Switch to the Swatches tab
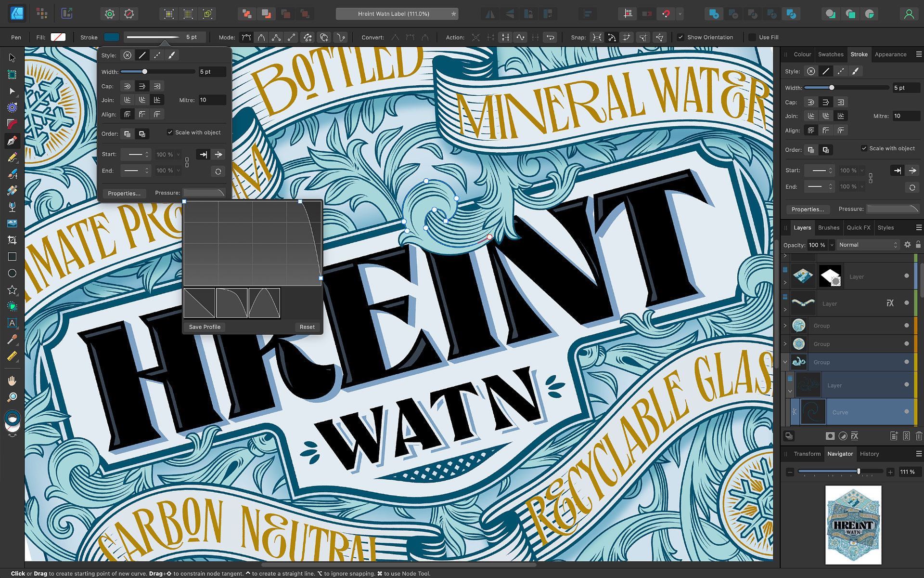The image size is (924, 578). 830,54
